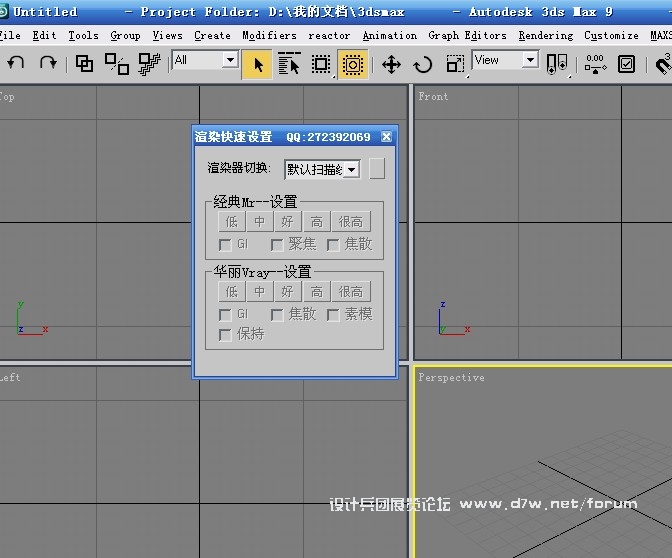
Task: Click the Select and Manipulate icon
Action: (595, 64)
